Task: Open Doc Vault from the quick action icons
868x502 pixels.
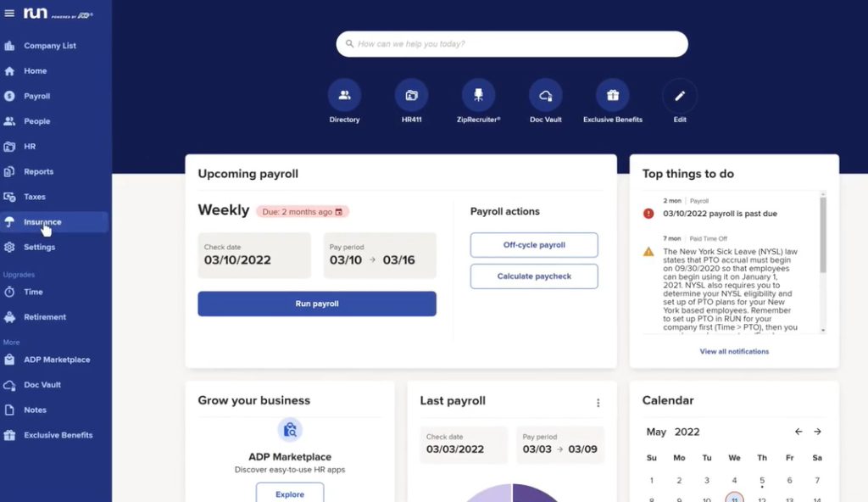Action: click(545, 96)
